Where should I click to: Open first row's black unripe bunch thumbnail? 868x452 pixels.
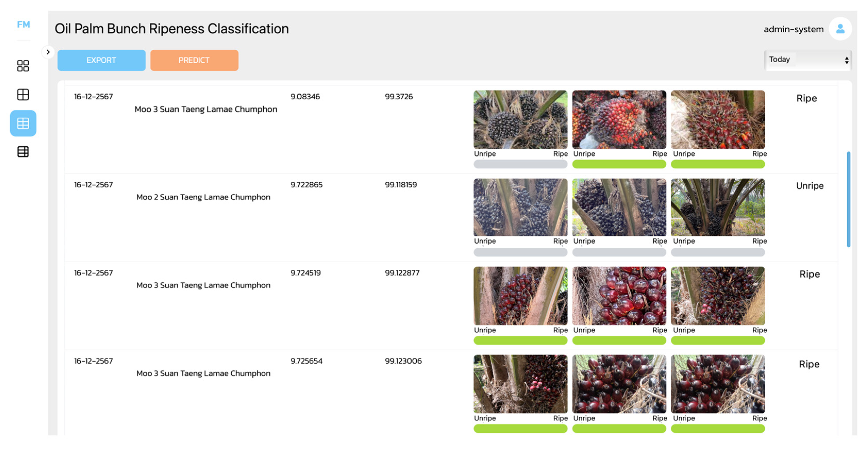click(x=520, y=119)
